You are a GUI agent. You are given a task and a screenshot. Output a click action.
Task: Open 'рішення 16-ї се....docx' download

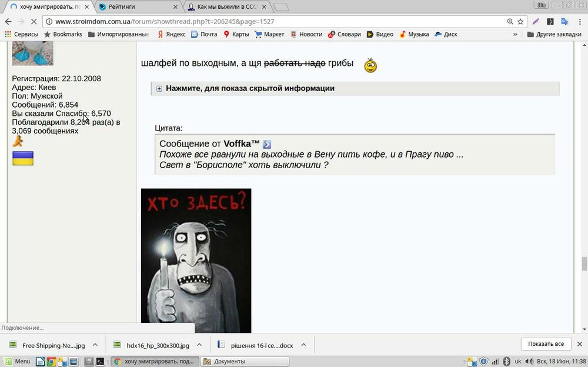[255, 345]
